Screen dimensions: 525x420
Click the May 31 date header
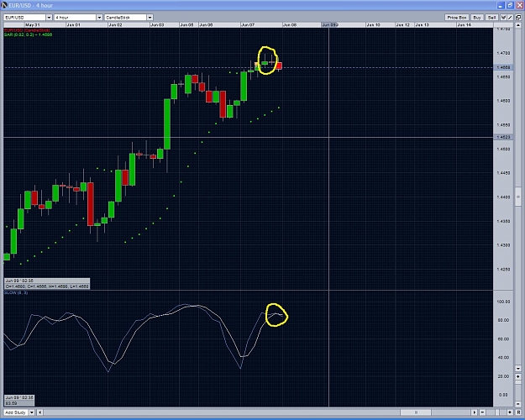(33, 25)
